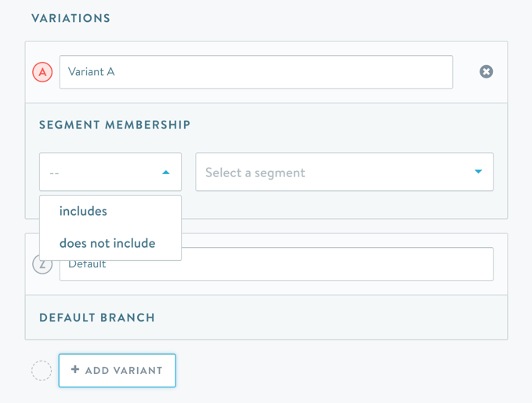The image size is (532, 403).
Task: Click the plus icon in Add Variant
Action: click(x=75, y=370)
